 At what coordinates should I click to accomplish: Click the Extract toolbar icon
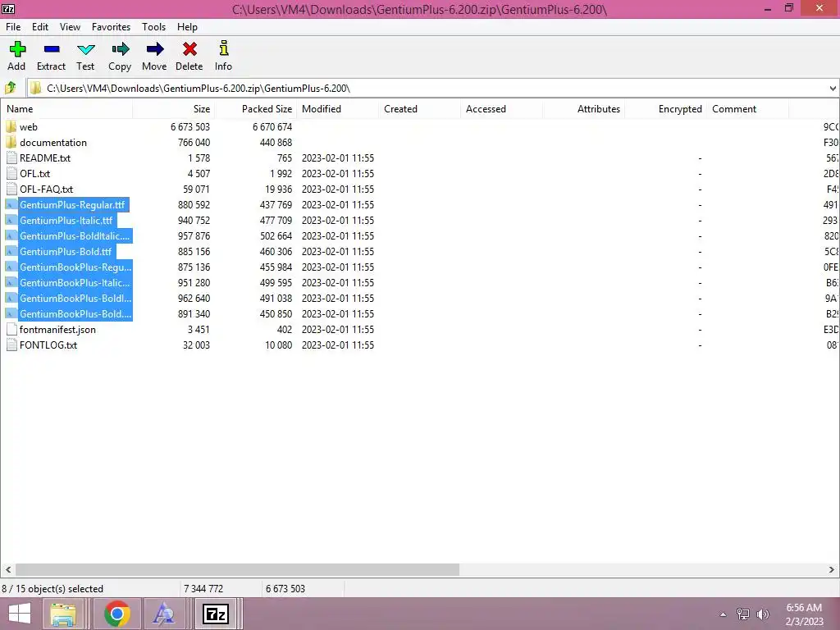[52, 49]
